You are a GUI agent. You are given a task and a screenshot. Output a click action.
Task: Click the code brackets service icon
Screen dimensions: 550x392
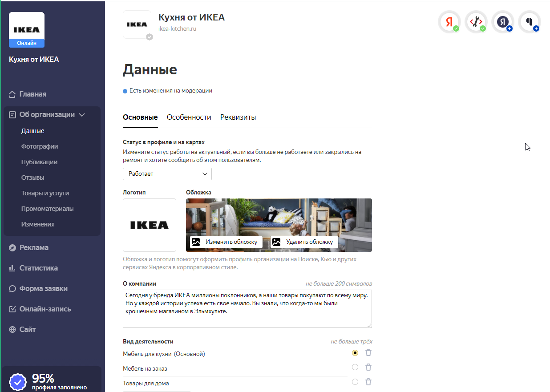[476, 22]
